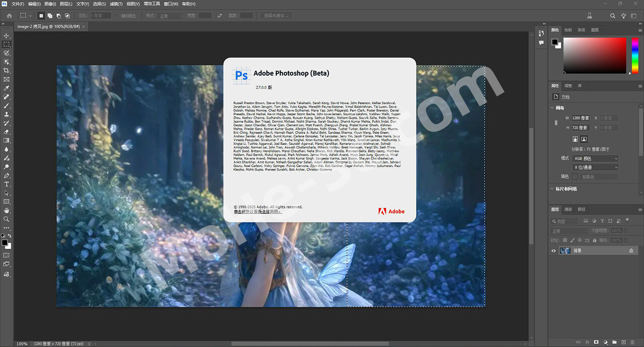
Task: Switch to the 通道 tab
Action: pos(568,210)
